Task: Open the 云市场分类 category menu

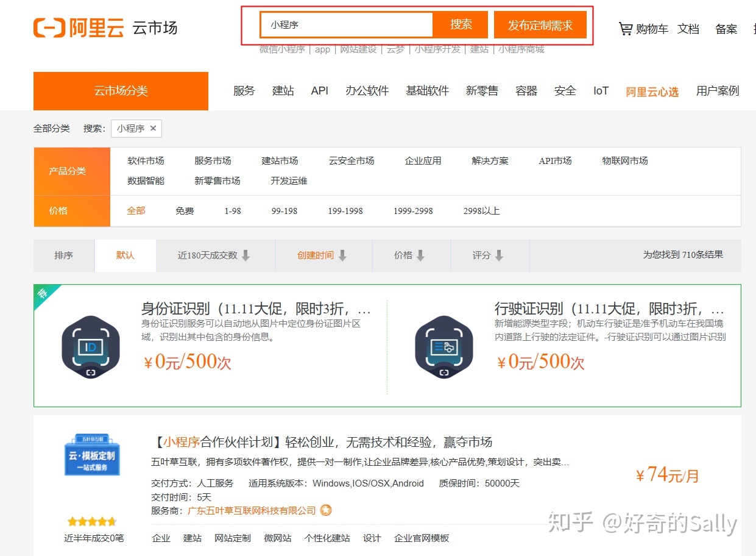Action: [121, 91]
